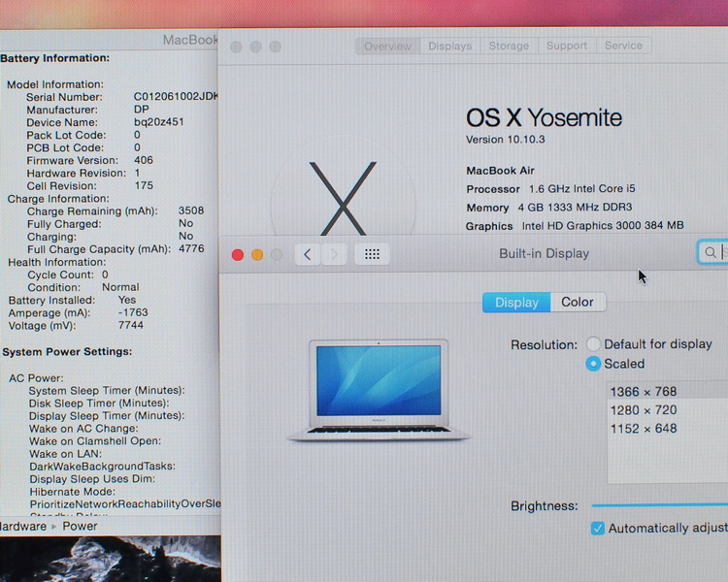Toggle Automatically adjust brightness checkbox

pos(598,528)
